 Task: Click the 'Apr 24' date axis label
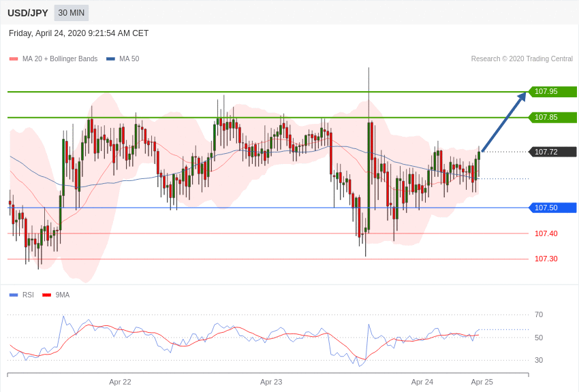click(x=422, y=382)
